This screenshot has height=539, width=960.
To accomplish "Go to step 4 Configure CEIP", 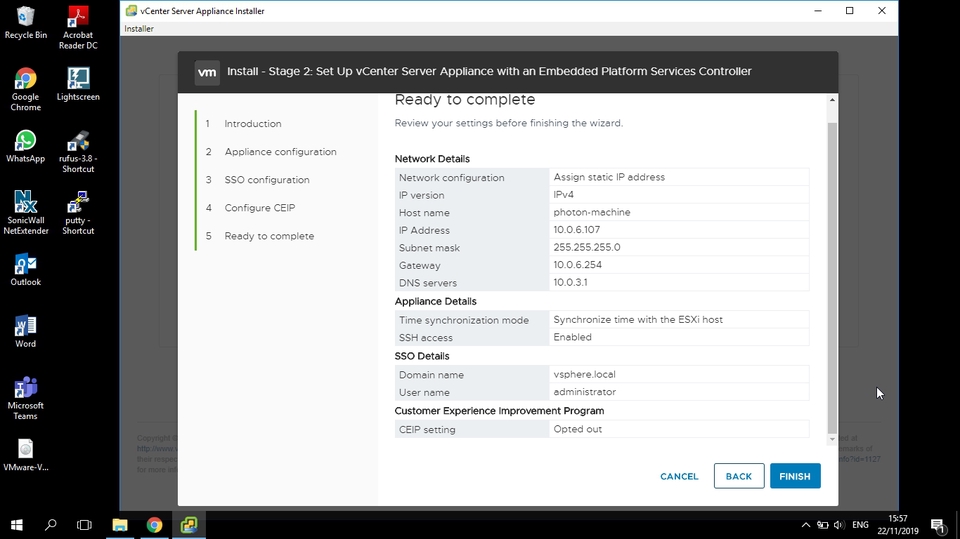I will click(x=259, y=208).
